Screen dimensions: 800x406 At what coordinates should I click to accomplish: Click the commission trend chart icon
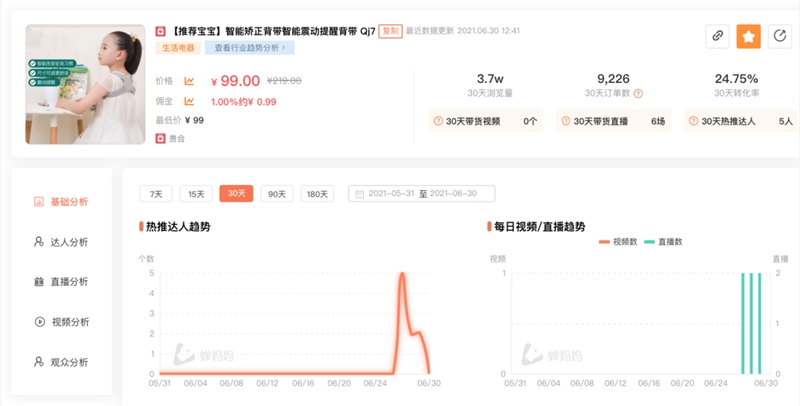pos(189,101)
